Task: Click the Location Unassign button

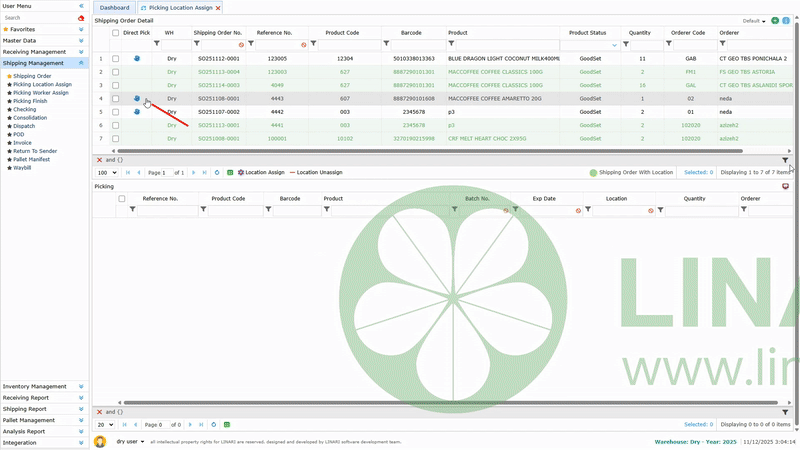Action: pyautogui.click(x=316, y=173)
